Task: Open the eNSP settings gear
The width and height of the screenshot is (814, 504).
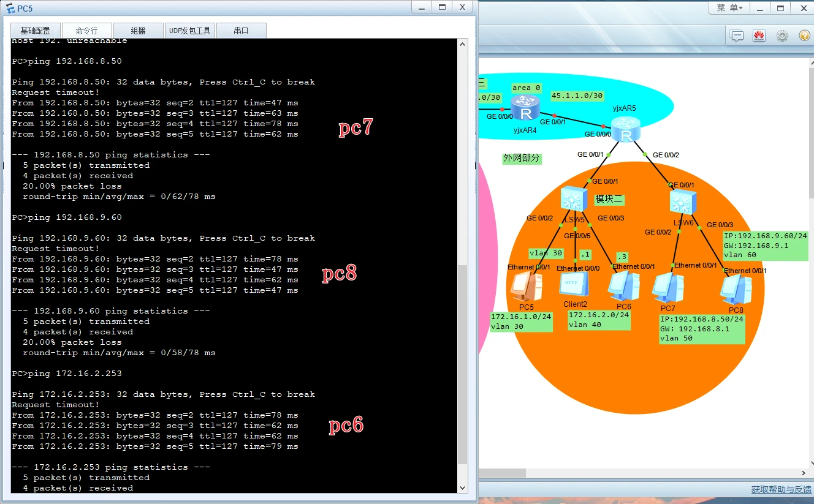Action: click(782, 36)
